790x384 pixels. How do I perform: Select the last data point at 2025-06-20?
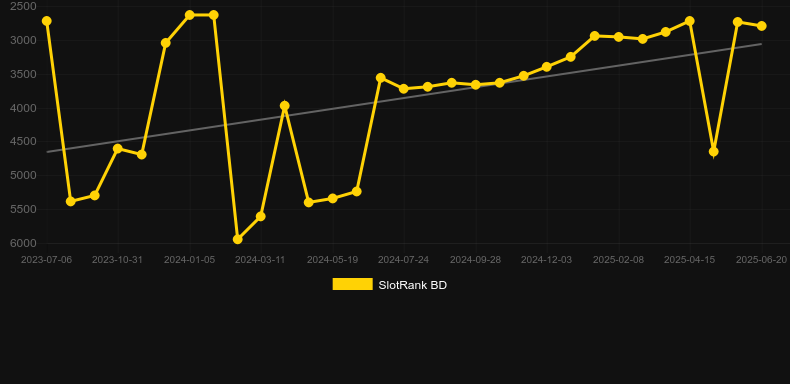point(761,26)
